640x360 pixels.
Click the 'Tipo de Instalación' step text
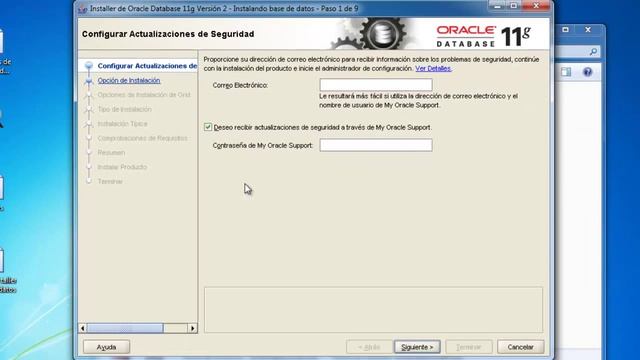click(124, 109)
